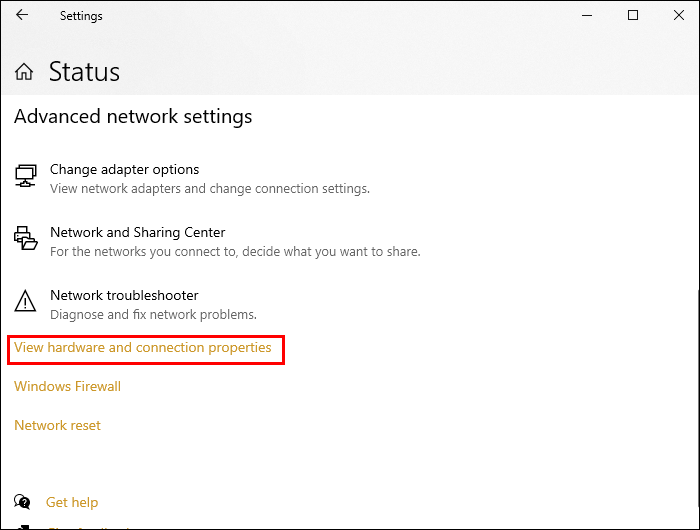
Task: Launch the Network troubleshooter
Action: (124, 296)
